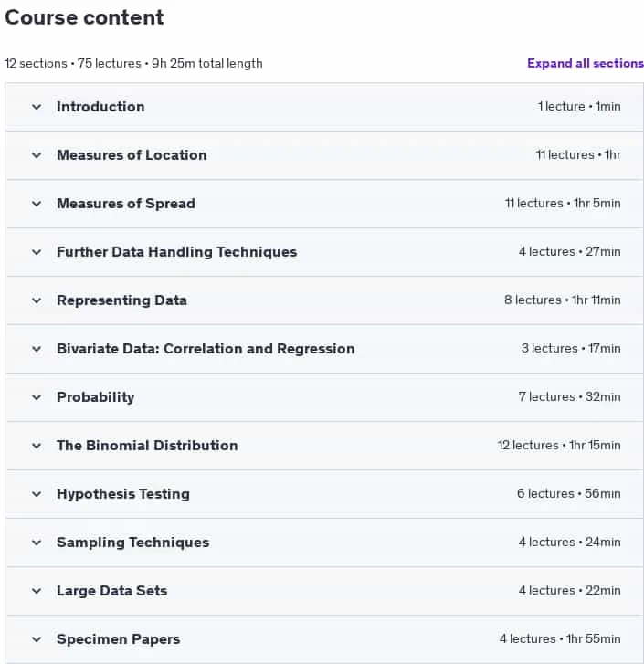Click the Specimen Papers lecture count text
Image resolution: width=644 pixels, height=664 pixels.
(x=528, y=638)
